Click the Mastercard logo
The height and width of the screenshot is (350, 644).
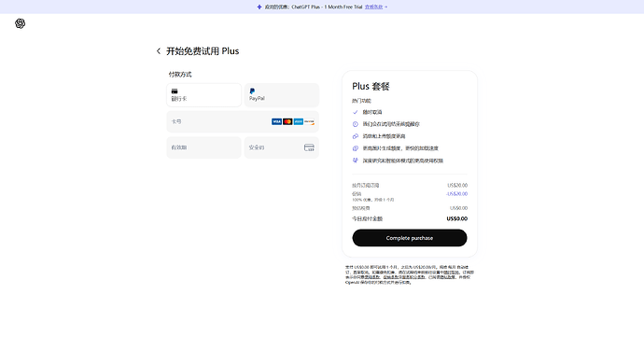tap(287, 121)
